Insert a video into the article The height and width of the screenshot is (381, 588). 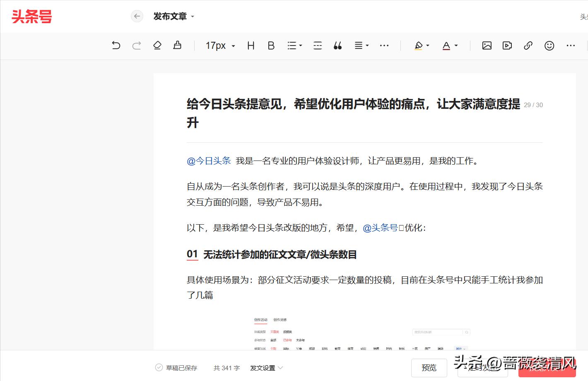point(507,46)
